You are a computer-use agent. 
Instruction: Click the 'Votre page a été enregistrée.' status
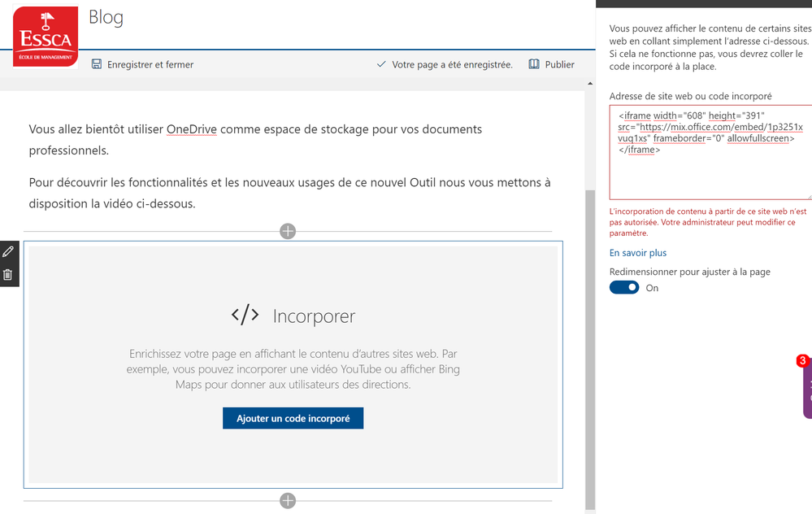[x=452, y=65]
